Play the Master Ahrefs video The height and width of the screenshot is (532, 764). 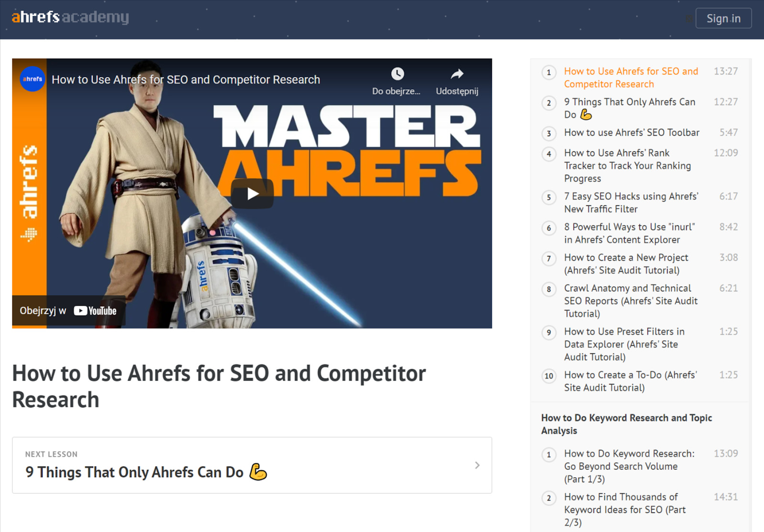point(252,193)
